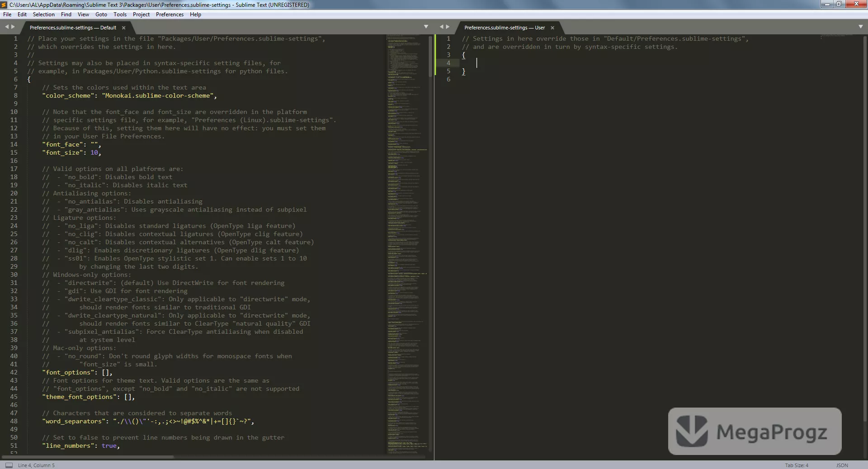
Task: Click the "// and are overridden in turn" comment
Action: [x=570, y=47]
